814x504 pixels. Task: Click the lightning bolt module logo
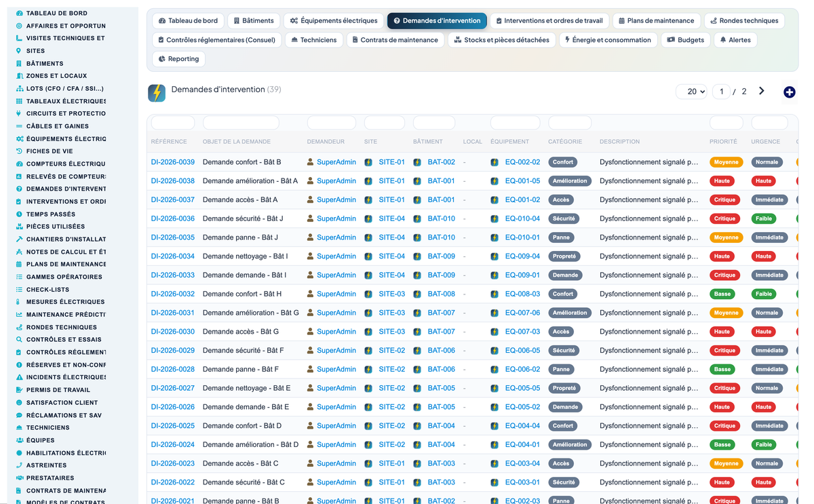pos(157,93)
